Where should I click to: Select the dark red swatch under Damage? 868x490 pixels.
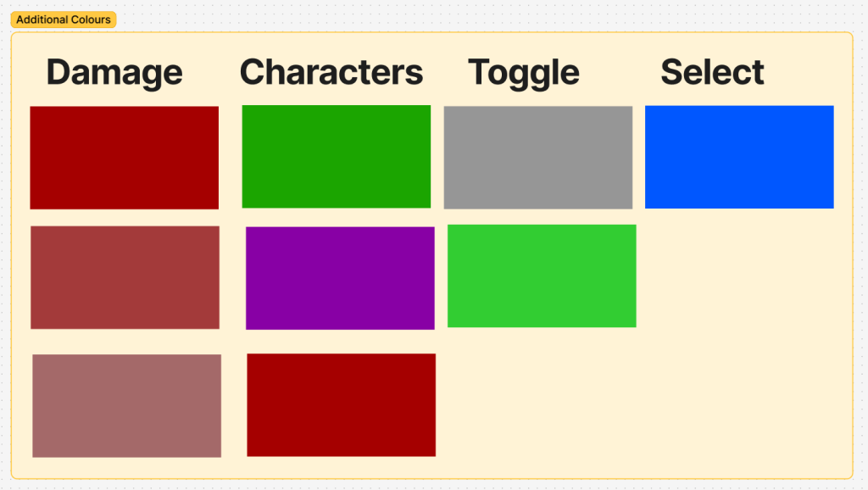coord(124,158)
